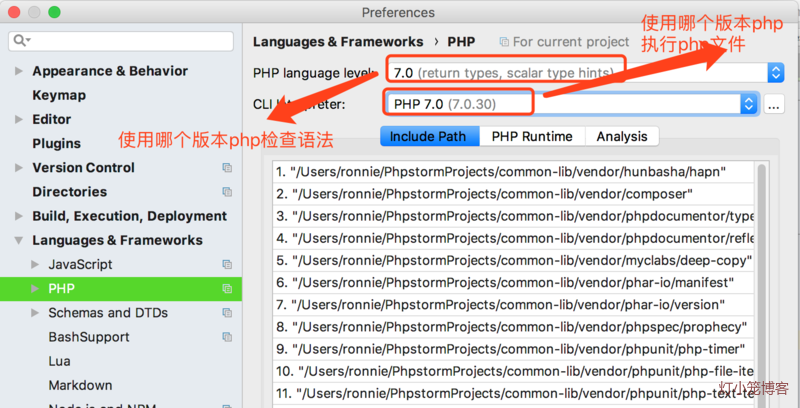Open PHP language level dropdown
Image resolution: width=800 pixels, height=408 pixels.
tap(776, 73)
